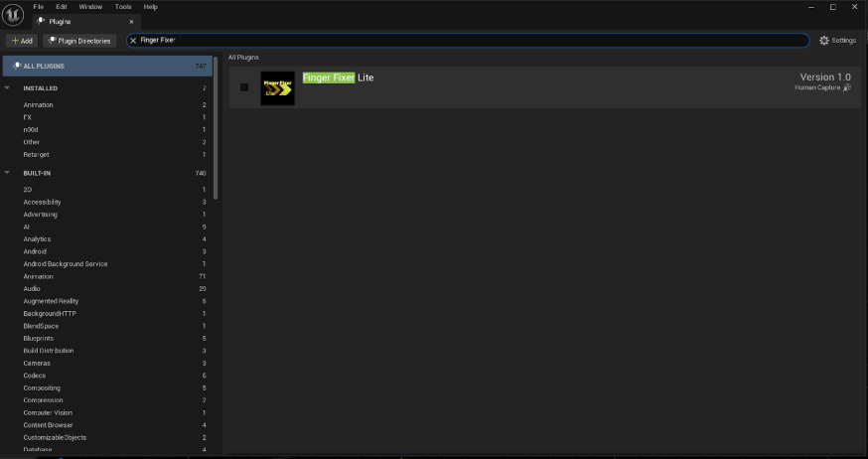Click the Plugins tab plug icon
Image resolution: width=868 pixels, height=459 pixels.
(41, 21)
